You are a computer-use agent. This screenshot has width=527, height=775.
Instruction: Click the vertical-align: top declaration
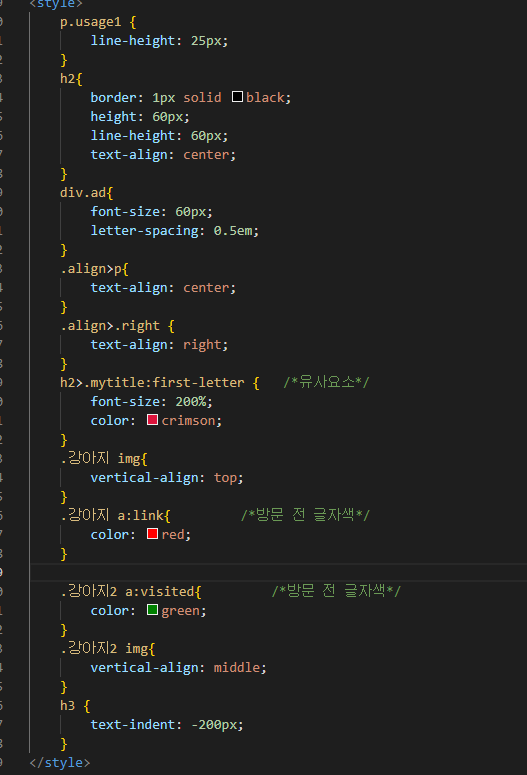pos(167,477)
